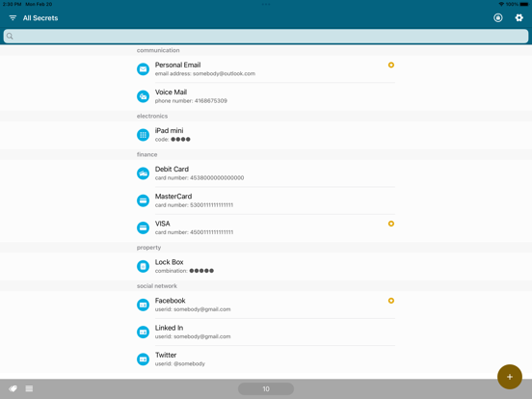Click Lock Box safe icon
Screen dimensions: 532x399
(143, 266)
